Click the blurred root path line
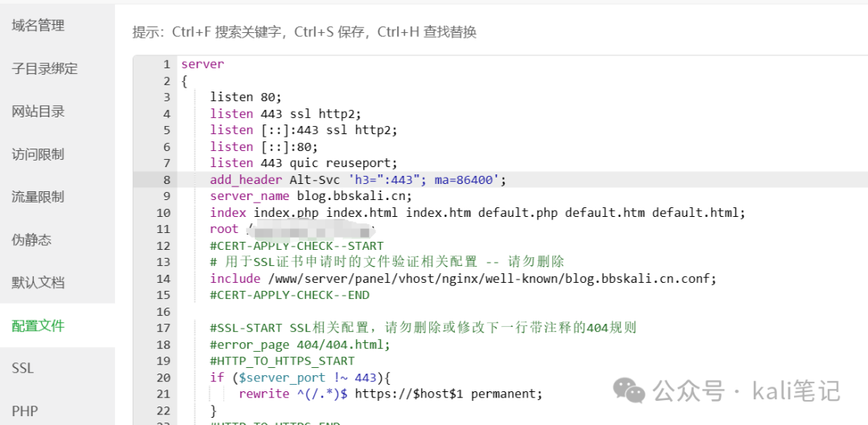Image resolution: width=868 pixels, height=425 pixels. point(293,229)
